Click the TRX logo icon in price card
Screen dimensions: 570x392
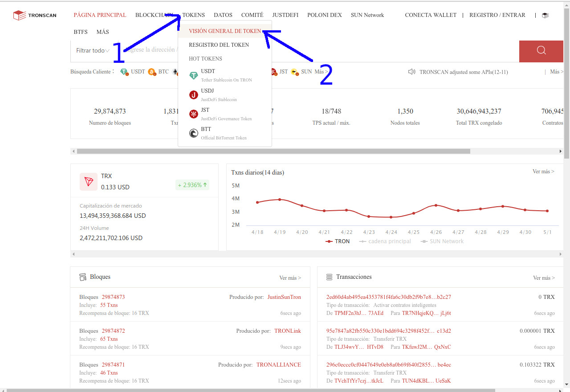tap(89, 182)
